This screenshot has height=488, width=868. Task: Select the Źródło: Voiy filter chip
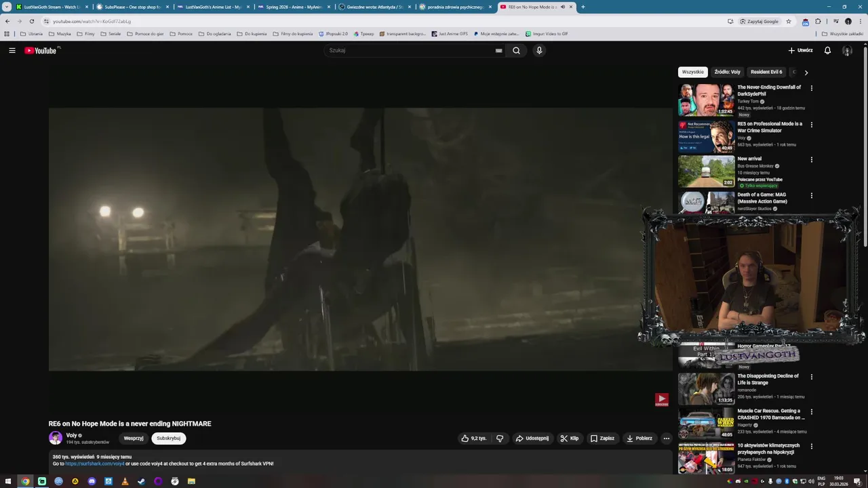727,72
